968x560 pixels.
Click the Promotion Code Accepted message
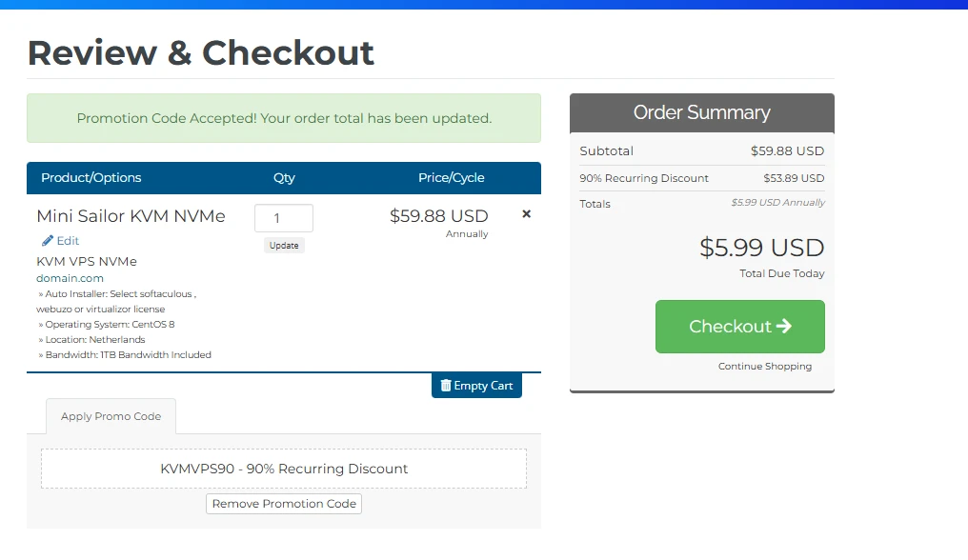(x=284, y=119)
